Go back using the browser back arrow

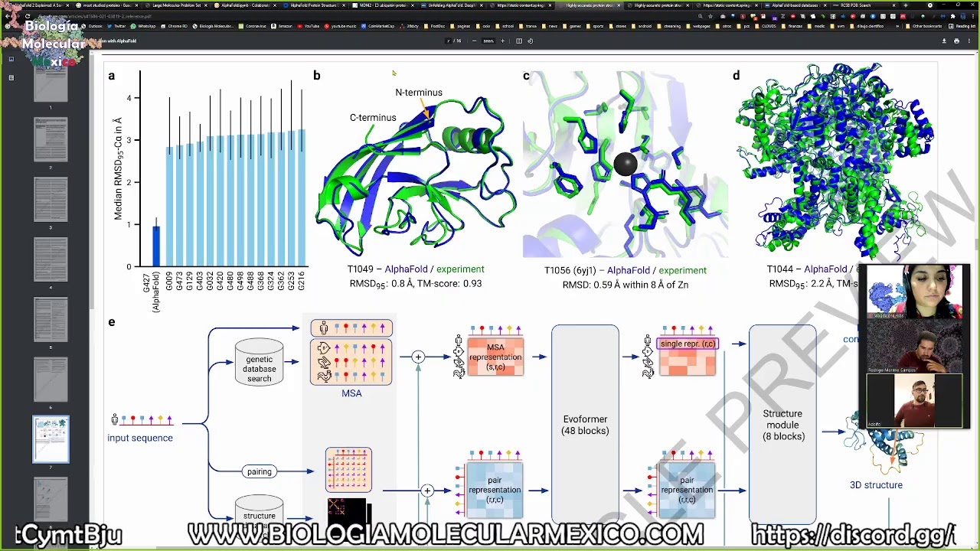[8, 16]
